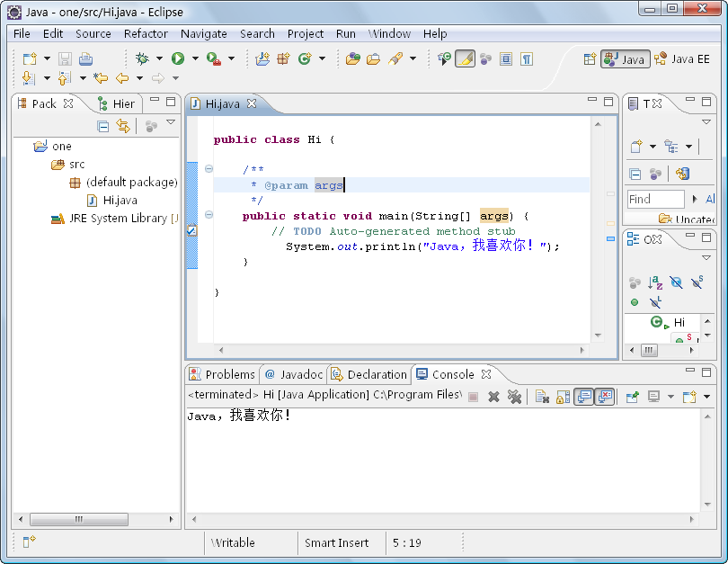Image resolution: width=728 pixels, height=564 pixels.
Task: Toggle Mark Occurrences highlighter in toolbar
Action: [465, 58]
